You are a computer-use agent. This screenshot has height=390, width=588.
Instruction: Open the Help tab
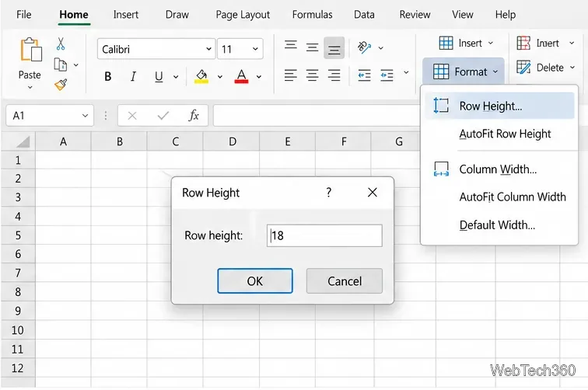[505, 15]
